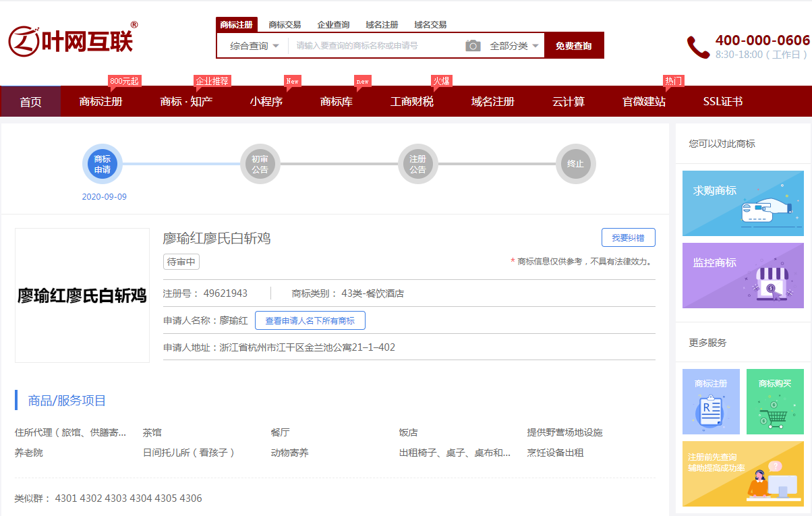The width and height of the screenshot is (812, 516).
Task: Click the 初审公告 progress step circle
Action: click(x=260, y=165)
